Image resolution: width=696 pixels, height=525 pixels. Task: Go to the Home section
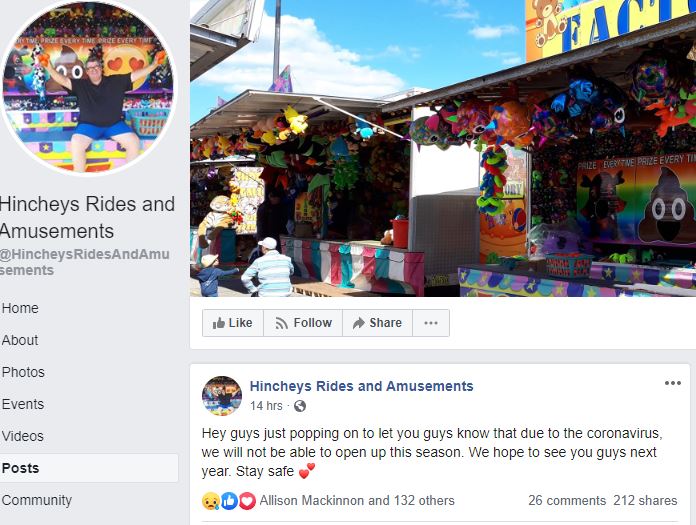coord(20,308)
